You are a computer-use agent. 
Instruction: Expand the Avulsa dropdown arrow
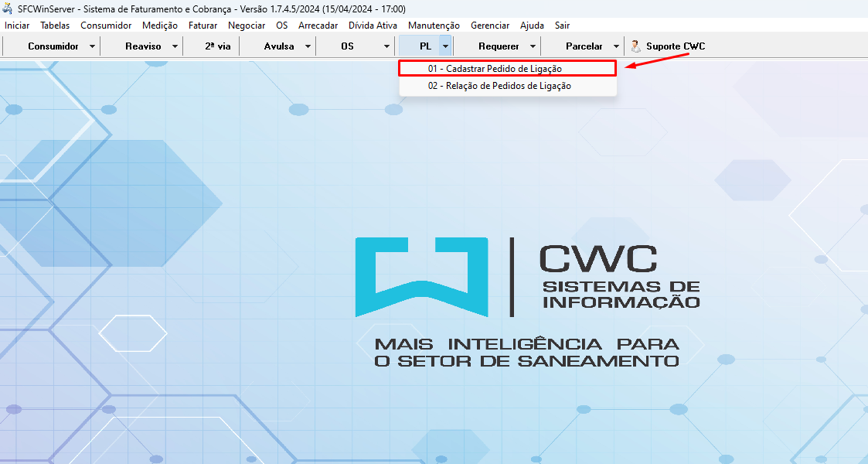308,46
